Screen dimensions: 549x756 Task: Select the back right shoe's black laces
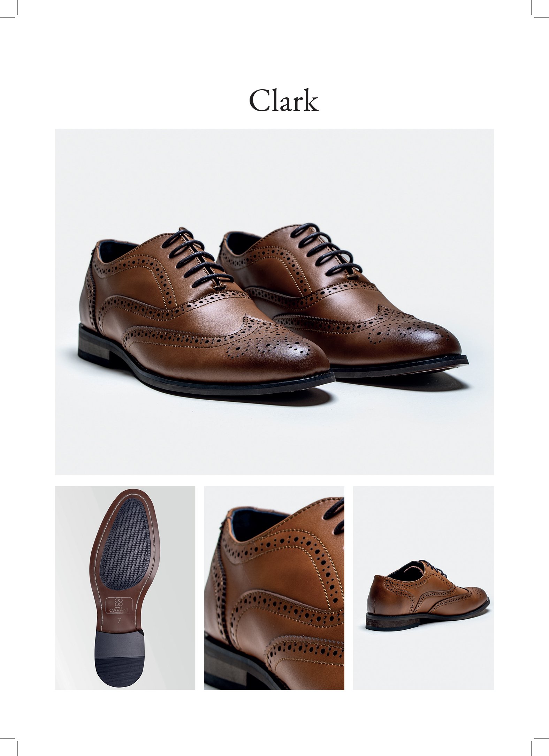(x=326, y=250)
